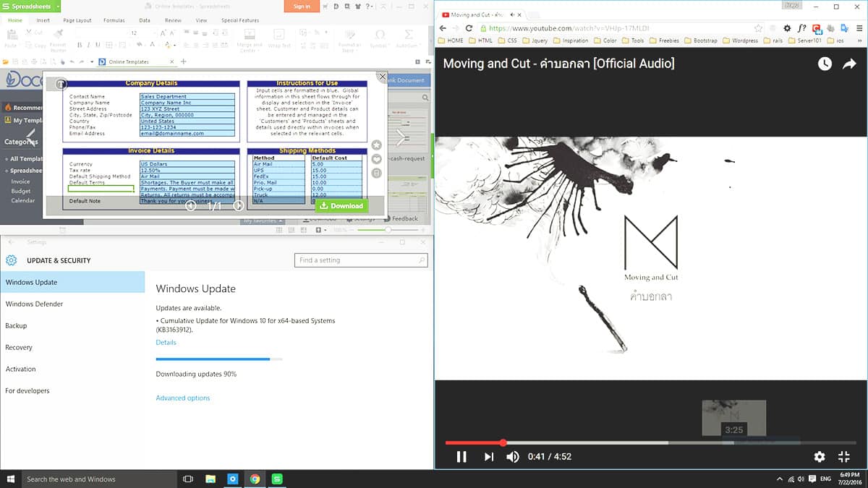The height and width of the screenshot is (488, 868).
Task: Click the Share arrow on the video
Action: (x=849, y=64)
